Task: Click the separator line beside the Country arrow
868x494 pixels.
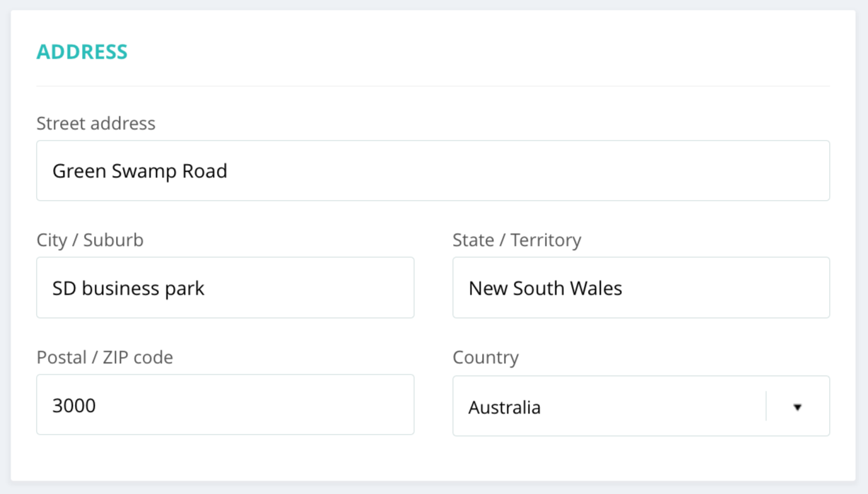Action: point(766,406)
